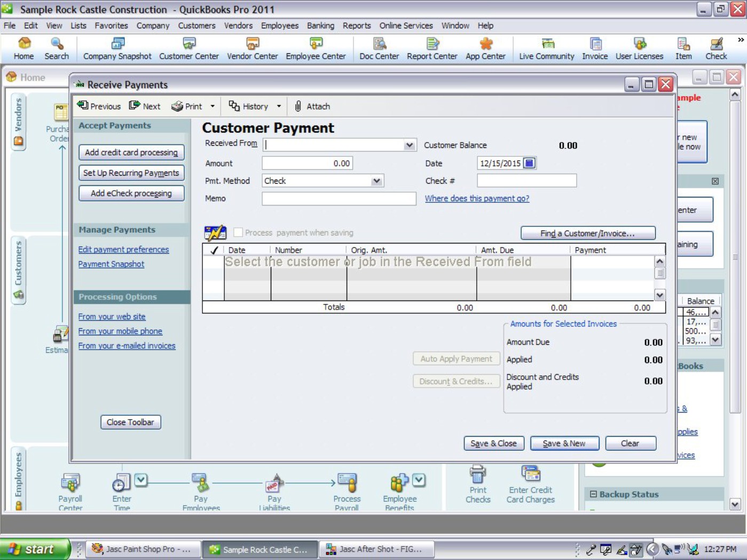747x560 pixels.
Task: Open the Doc Center icon
Action: [x=379, y=49]
